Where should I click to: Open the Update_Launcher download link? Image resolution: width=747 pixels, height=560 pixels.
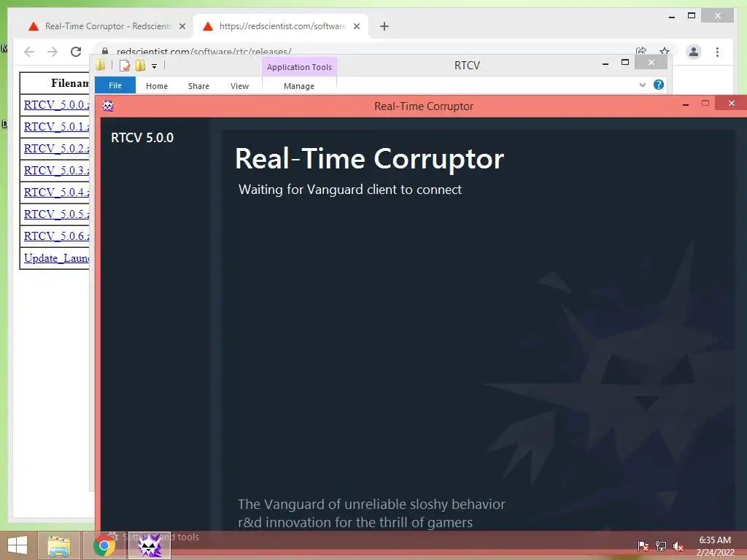(x=56, y=258)
